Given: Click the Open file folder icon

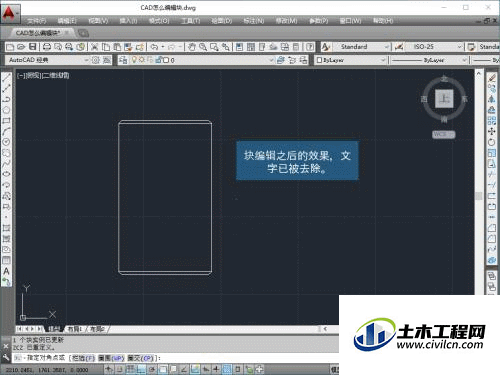Looking at the screenshot, I should (x=21, y=47).
